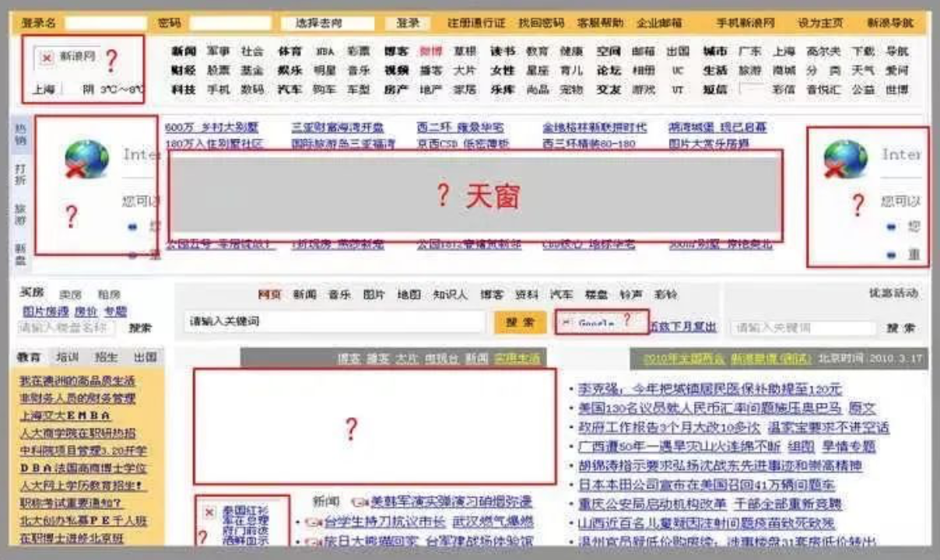Go to the 科技 tech channel

point(184,89)
